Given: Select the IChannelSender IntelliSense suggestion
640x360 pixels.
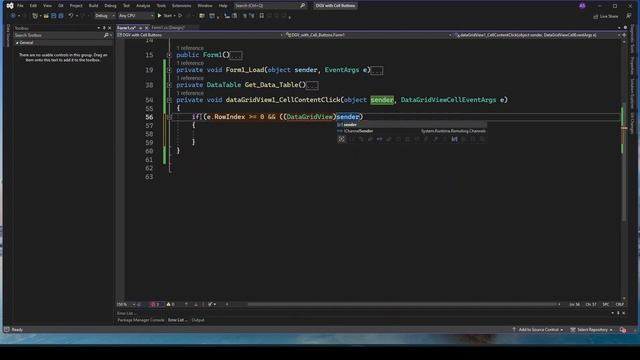Looking at the screenshot, I should 411,131.
